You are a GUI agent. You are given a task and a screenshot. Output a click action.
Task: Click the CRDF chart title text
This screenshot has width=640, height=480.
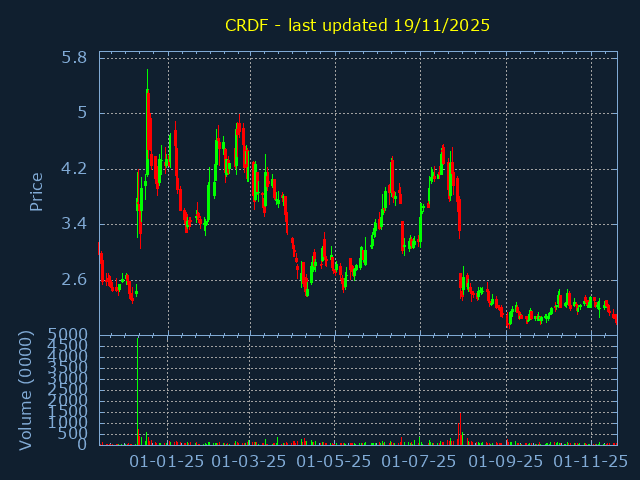pos(357,25)
